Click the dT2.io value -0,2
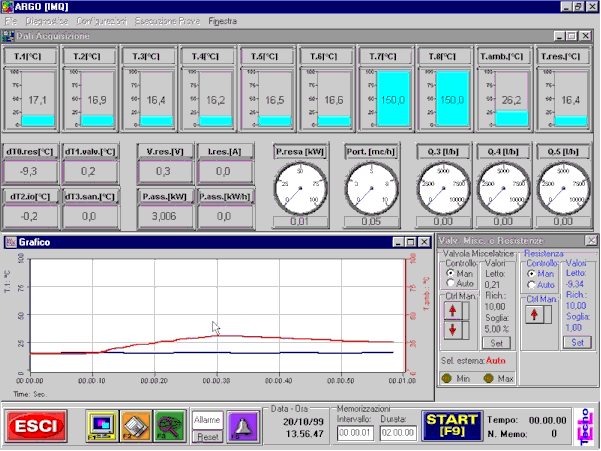 click(29, 216)
